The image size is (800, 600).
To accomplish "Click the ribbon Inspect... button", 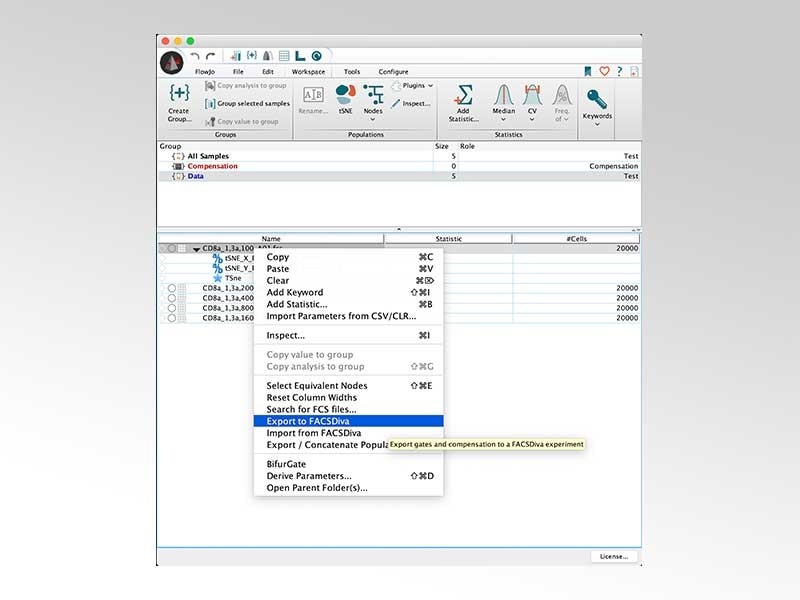I will coord(411,104).
